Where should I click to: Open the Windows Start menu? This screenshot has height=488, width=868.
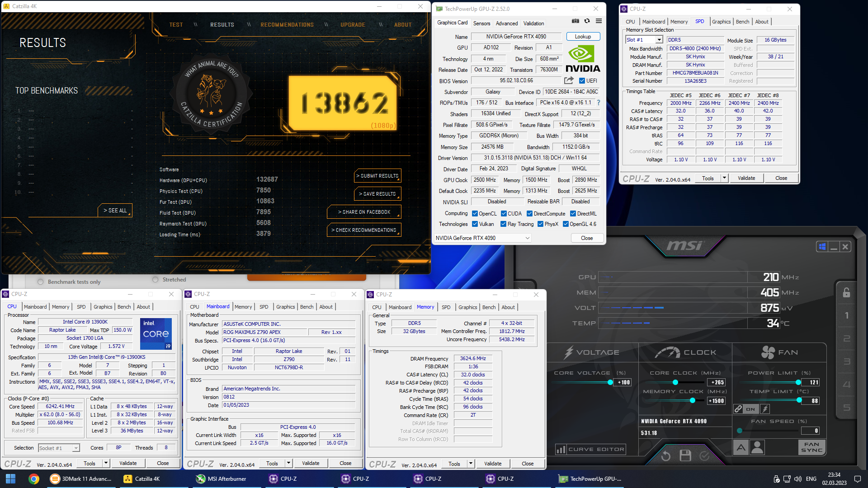click(11, 479)
